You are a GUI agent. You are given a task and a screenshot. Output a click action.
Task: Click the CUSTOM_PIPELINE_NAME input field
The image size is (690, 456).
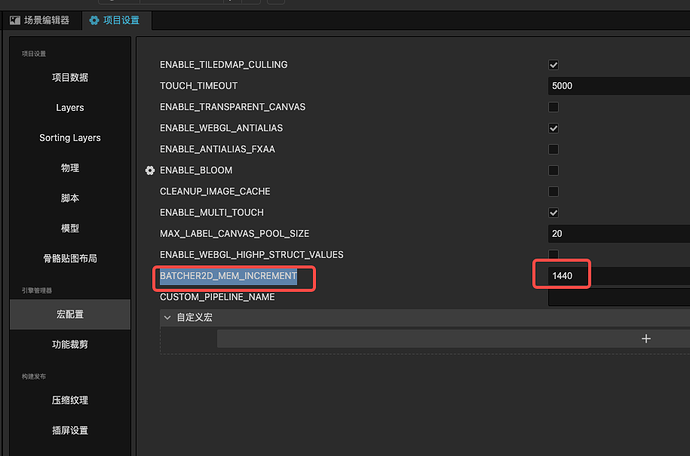coord(619,297)
